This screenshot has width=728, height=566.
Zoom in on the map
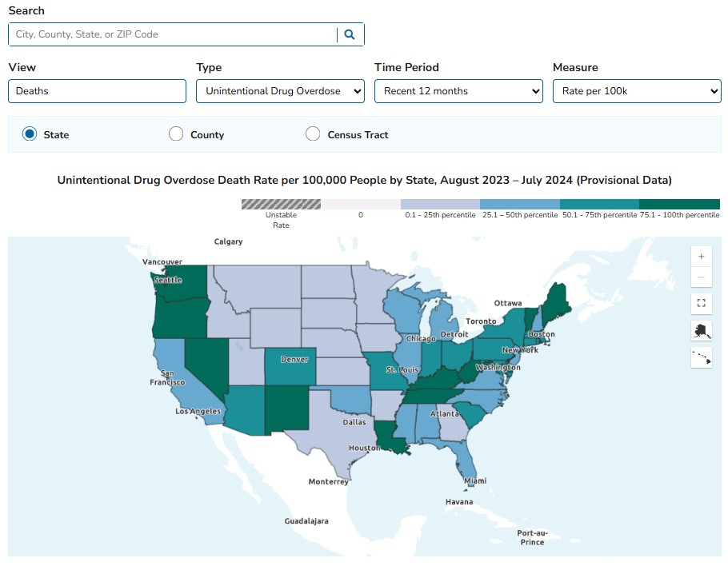tap(701, 257)
